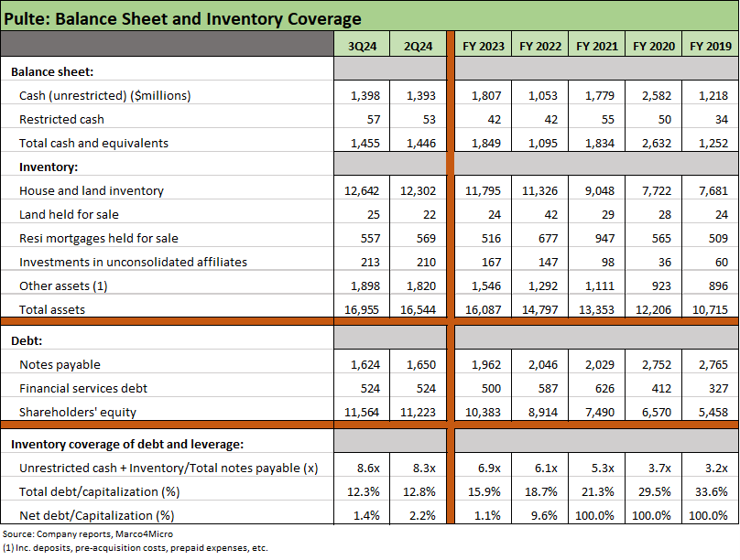Select FY 2019 house and land inventory 7,681
Screen dimensions: 740x560
(713, 191)
